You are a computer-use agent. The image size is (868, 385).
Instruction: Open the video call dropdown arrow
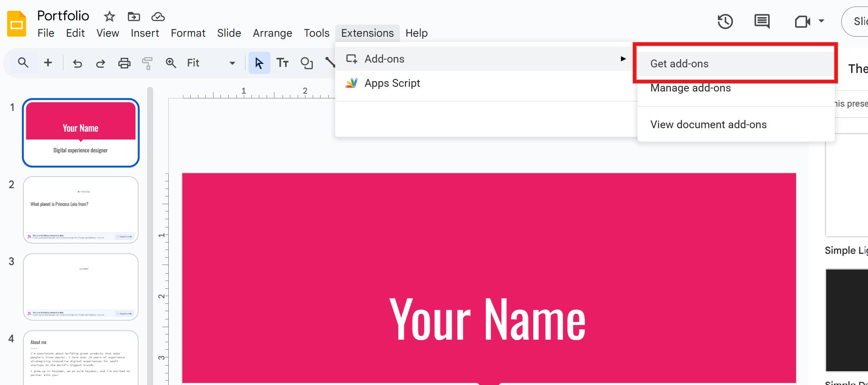click(821, 21)
